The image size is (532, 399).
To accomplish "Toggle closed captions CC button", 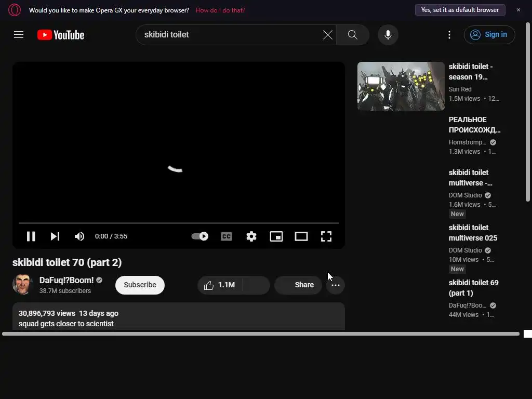I will coord(227,236).
